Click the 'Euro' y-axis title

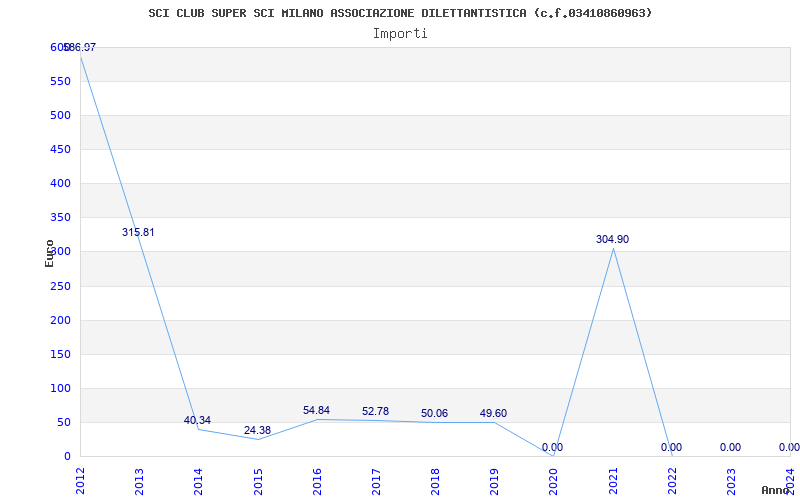[49, 253]
